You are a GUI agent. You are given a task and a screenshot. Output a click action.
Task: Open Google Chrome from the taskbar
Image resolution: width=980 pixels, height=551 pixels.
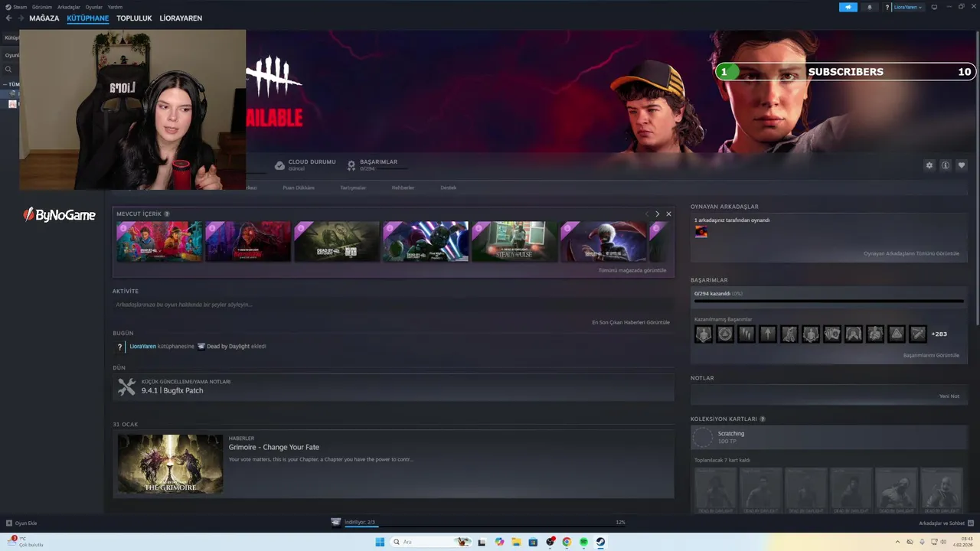point(567,542)
